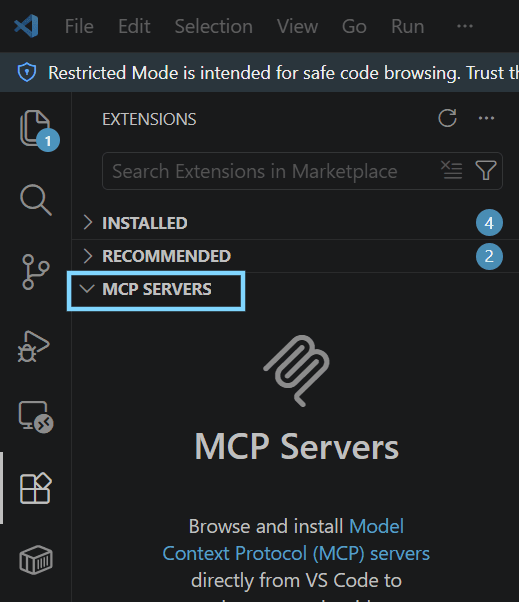
Task: Open Model Context Protocol (MCP) servers link
Action: (296, 540)
